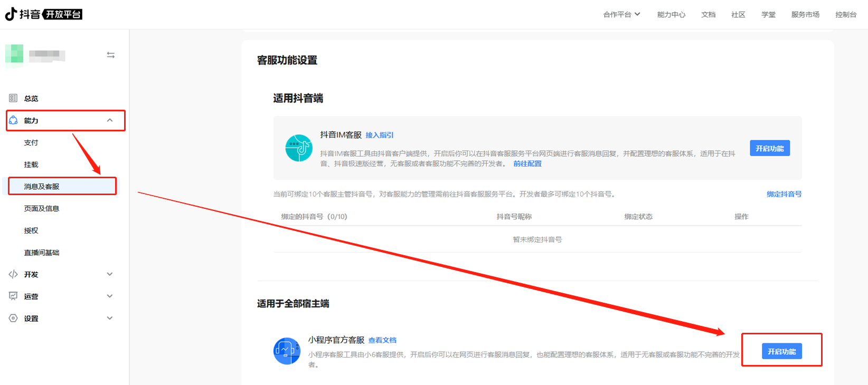868x385 pixels.
Task: Click the 抖音号昵称 column header
Action: click(x=514, y=216)
